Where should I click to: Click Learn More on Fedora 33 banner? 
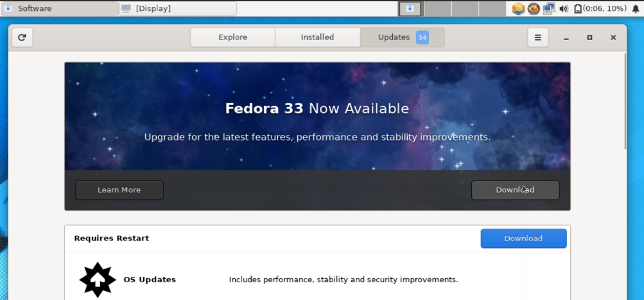[x=119, y=190]
